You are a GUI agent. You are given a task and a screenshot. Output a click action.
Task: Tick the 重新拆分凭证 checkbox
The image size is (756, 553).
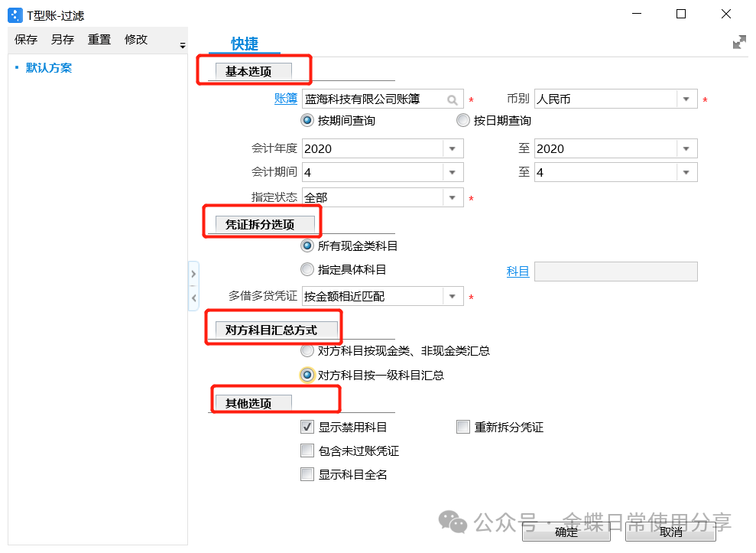(x=462, y=427)
